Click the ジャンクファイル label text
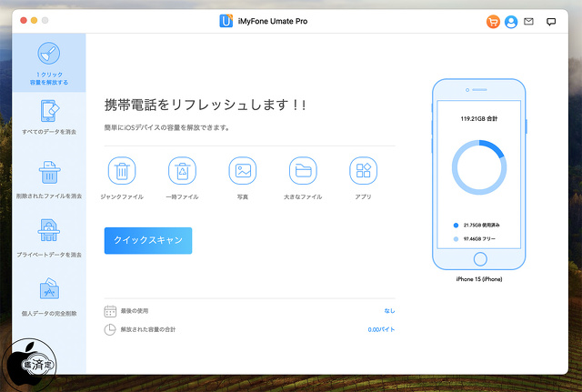 pyautogui.click(x=122, y=196)
